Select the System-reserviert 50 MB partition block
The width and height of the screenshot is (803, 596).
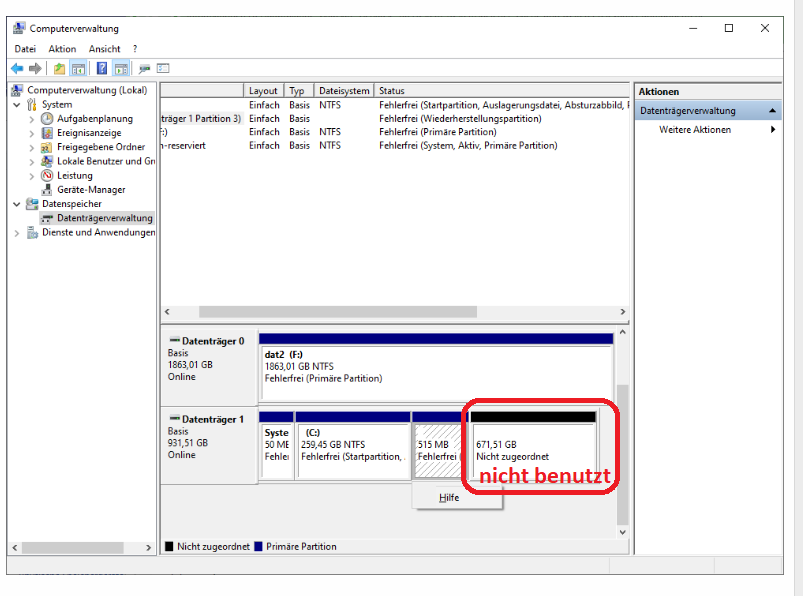tap(277, 445)
